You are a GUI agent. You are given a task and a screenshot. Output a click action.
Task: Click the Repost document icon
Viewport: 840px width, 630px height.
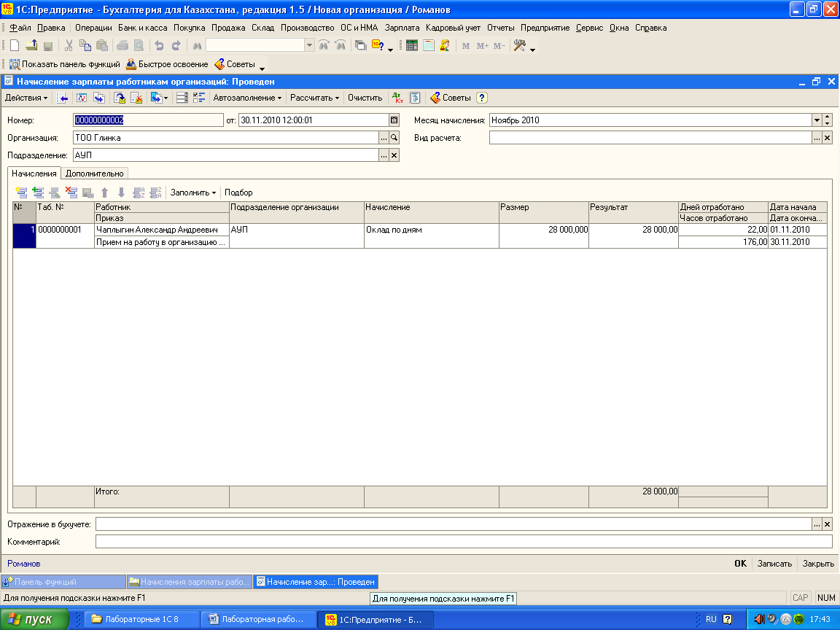tap(120, 98)
